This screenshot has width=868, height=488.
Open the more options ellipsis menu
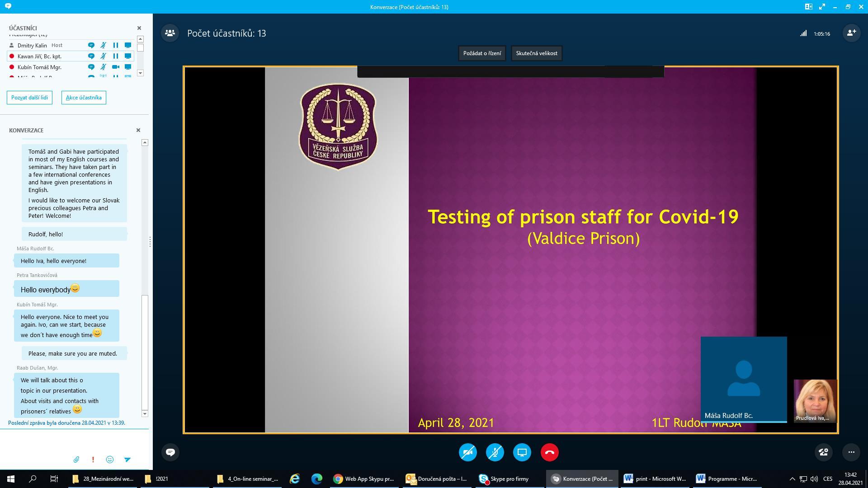(851, 452)
